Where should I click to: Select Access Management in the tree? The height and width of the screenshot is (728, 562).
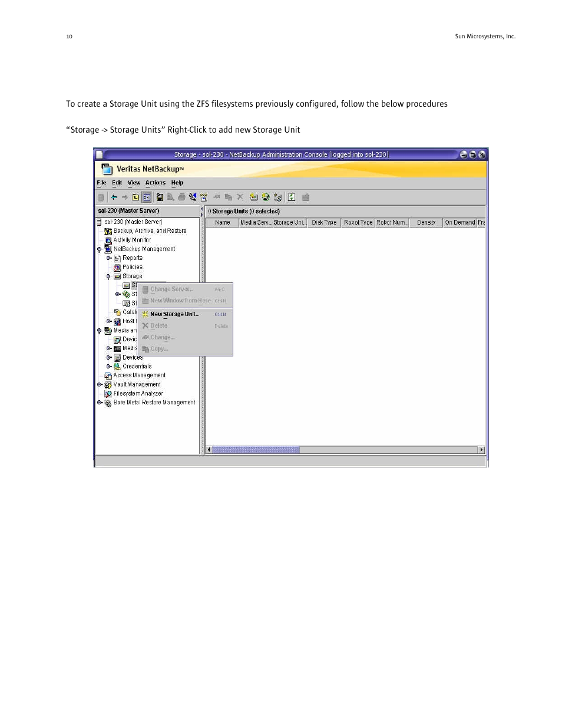(140, 375)
